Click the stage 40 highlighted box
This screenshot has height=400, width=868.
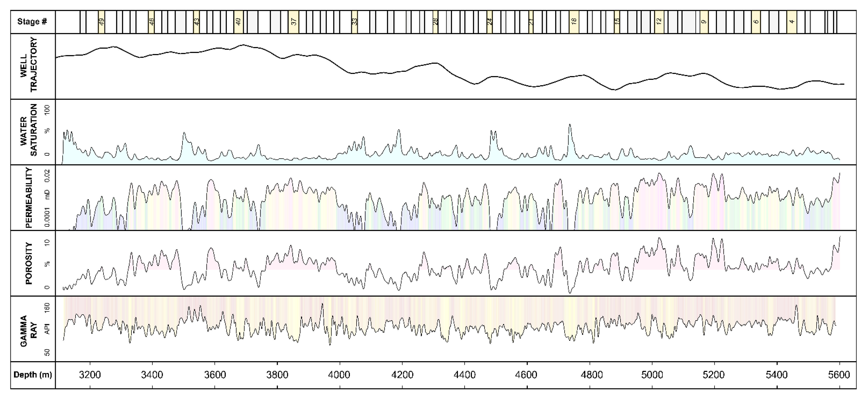[238, 21]
